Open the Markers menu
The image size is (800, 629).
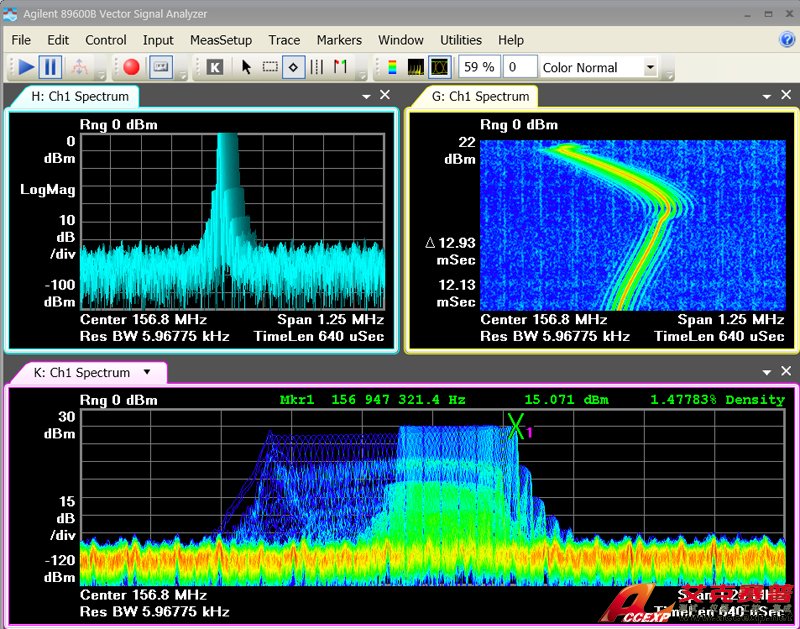339,40
